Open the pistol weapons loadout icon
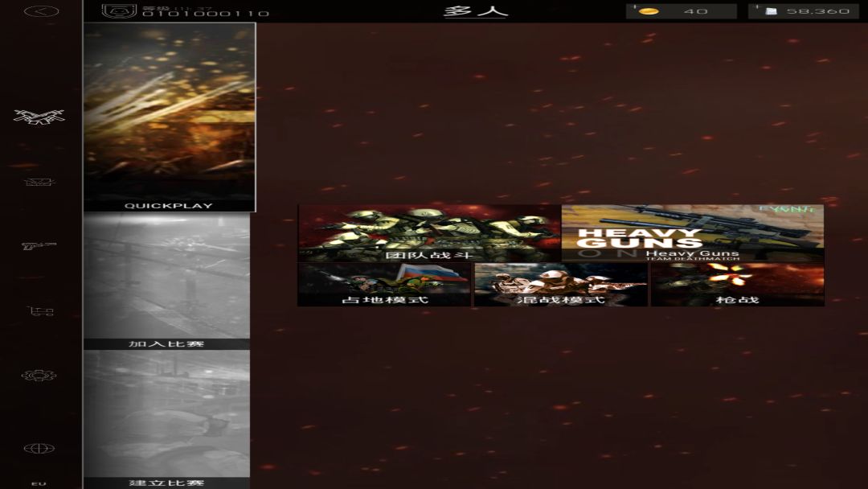868x489 pixels. coord(39,245)
